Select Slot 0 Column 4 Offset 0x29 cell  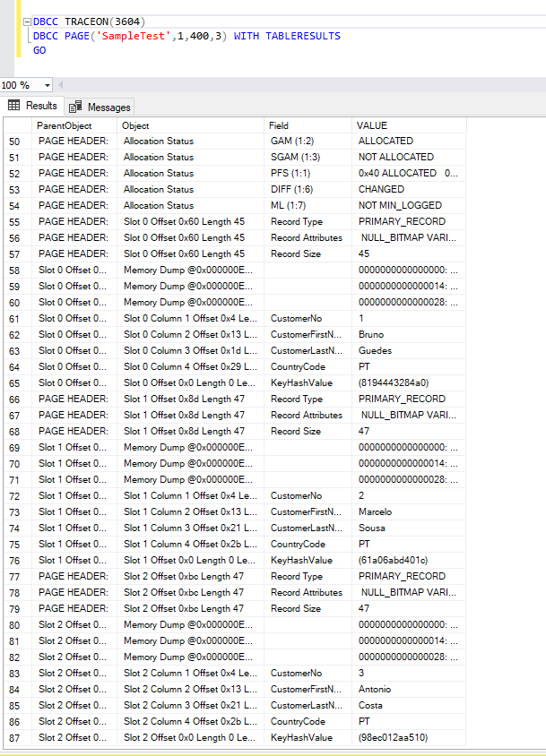click(190, 367)
